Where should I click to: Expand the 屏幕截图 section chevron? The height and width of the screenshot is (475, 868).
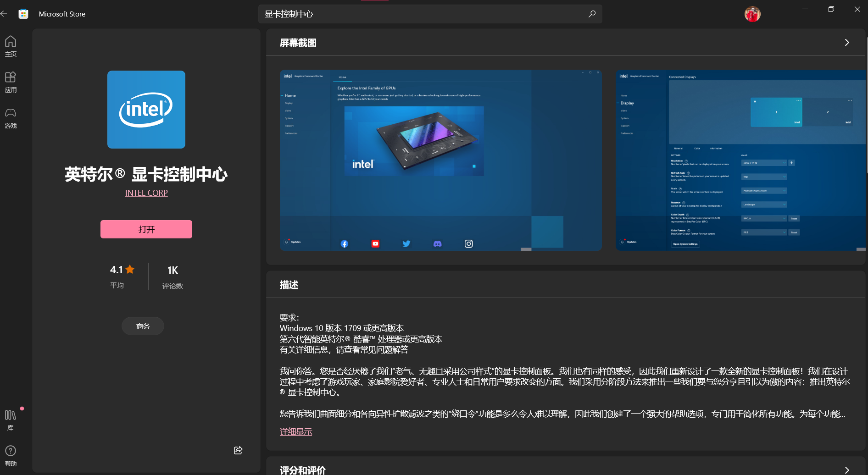point(847,43)
